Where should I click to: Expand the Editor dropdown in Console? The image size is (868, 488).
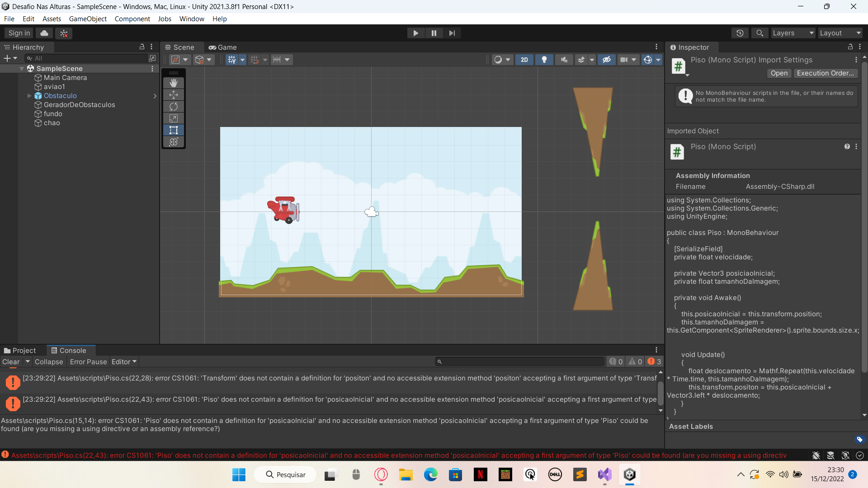tap(123, 361)
